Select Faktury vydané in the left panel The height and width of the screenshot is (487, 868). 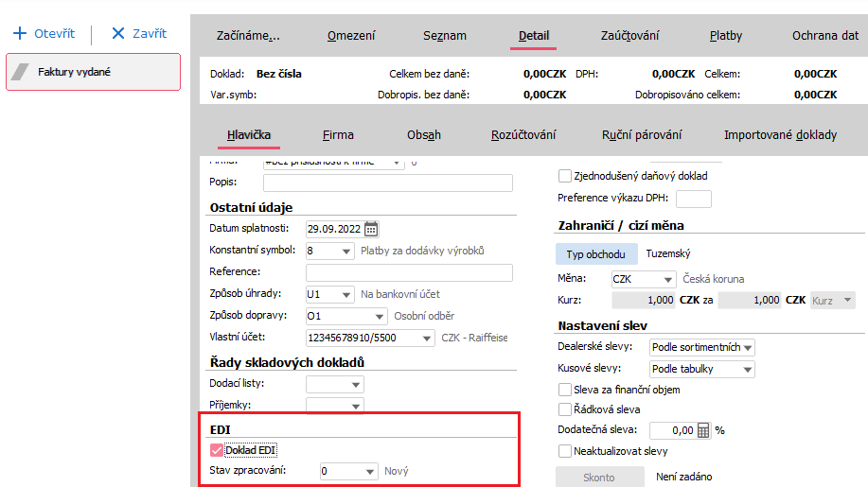coord(93,72)
